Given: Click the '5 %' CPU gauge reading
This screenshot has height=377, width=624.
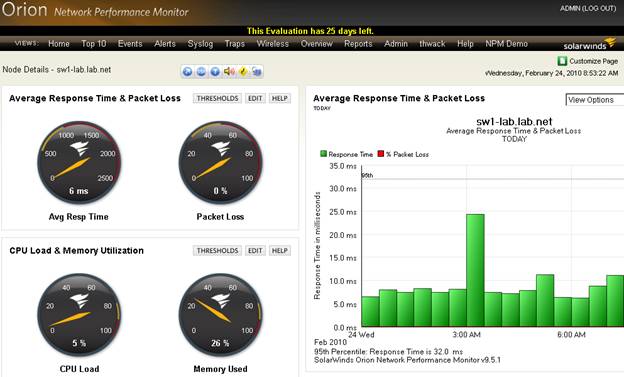Looking at the screenshot, I should (79, 343).
